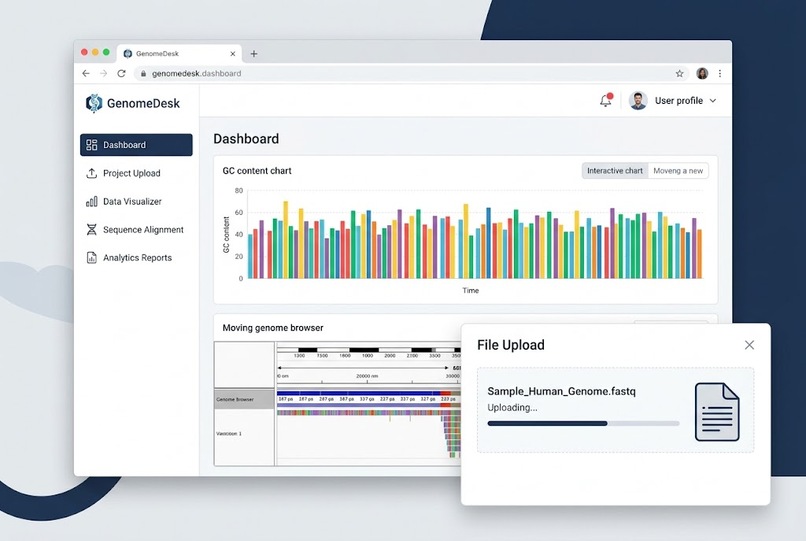Open a new browser tab with plus
Screen dimensions: 806x541
(x=254, y=53)
